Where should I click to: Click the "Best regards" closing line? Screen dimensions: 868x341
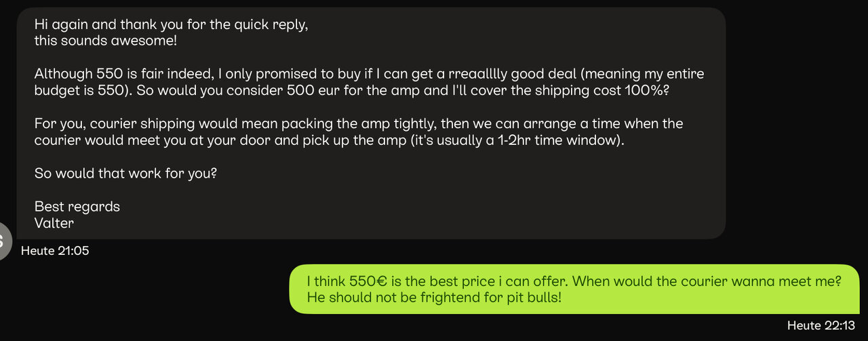77,207
